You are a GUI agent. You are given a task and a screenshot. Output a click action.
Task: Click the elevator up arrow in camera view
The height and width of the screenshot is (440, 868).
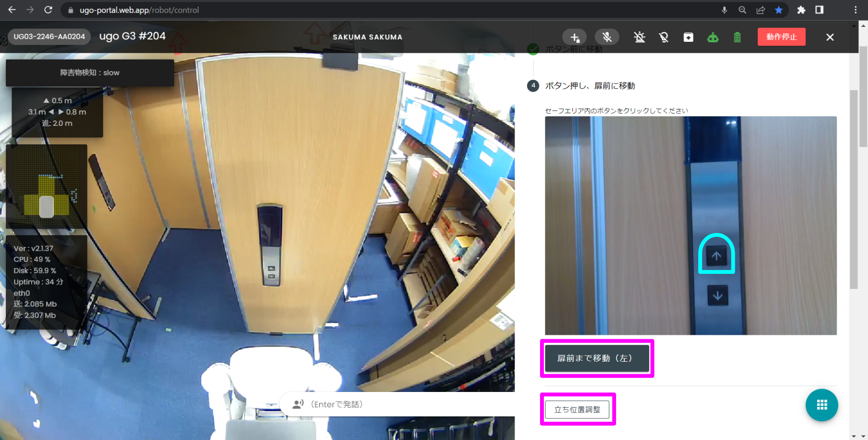pyautogui.click(x=717, y=256)
